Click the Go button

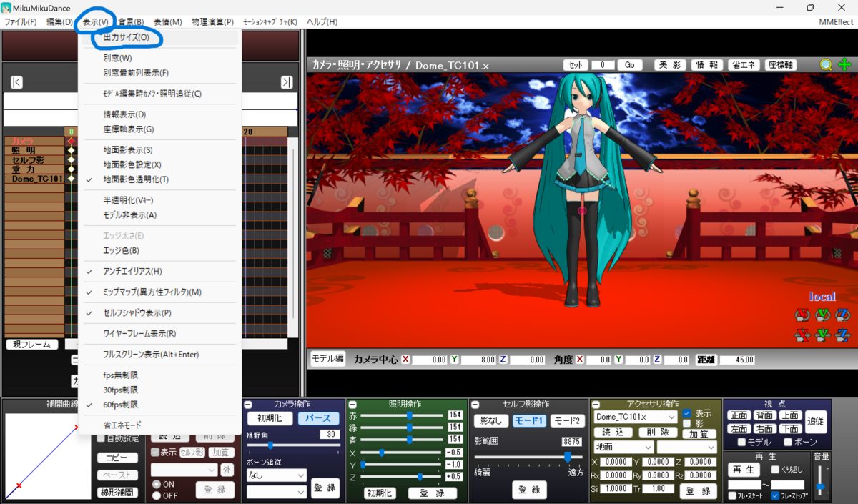630,65
